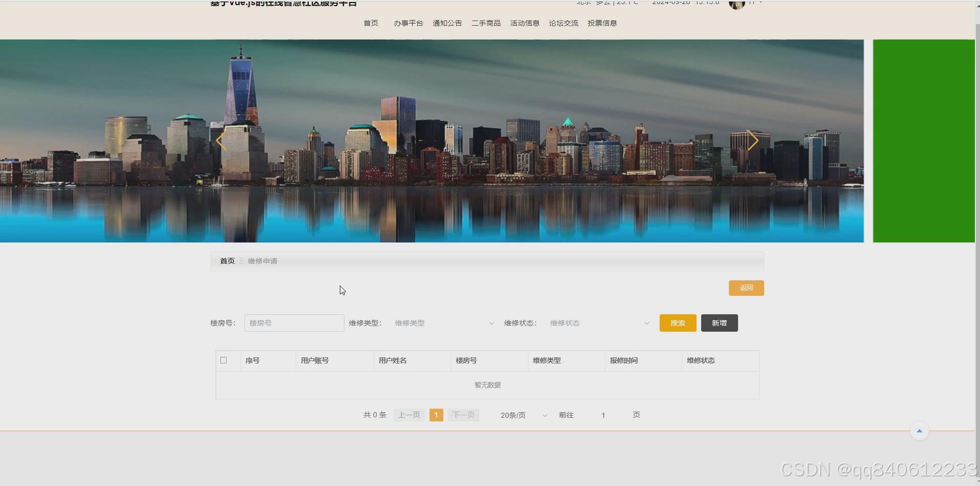Click the back-to-top arrow button
This screenshot has width=980, height=486.
click(x=919, y=431)
